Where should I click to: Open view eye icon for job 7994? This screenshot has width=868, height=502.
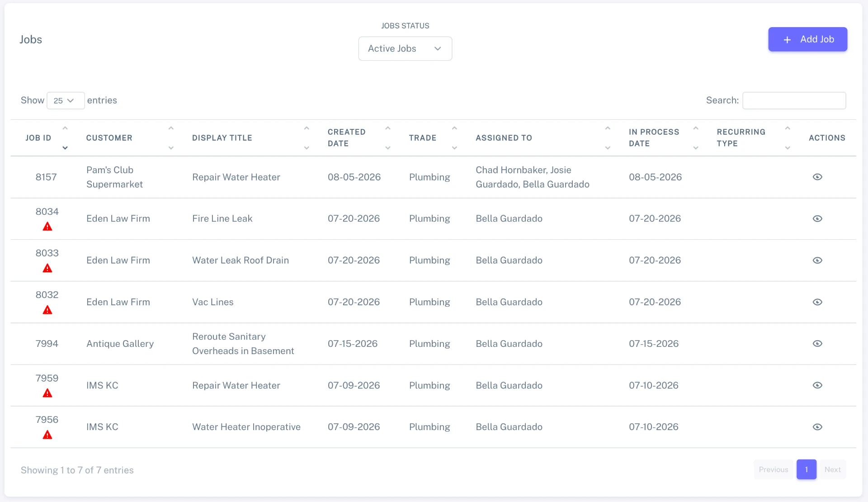[817, 343]
